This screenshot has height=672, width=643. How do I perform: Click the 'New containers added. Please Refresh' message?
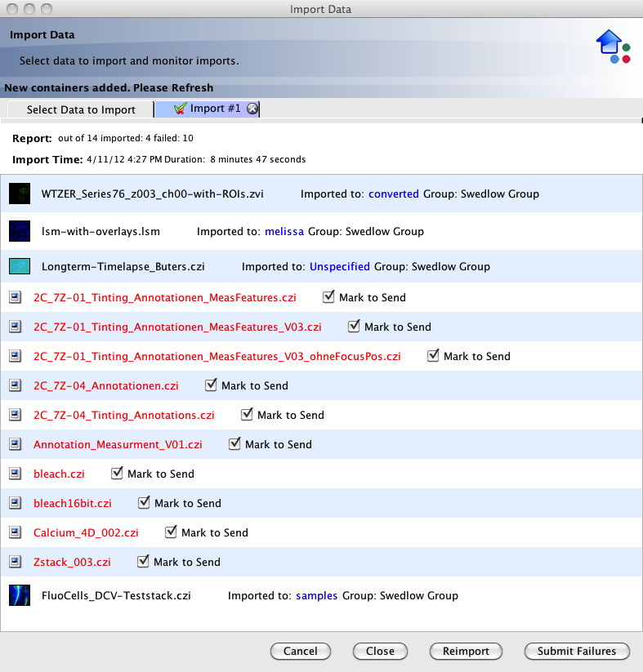109,87
